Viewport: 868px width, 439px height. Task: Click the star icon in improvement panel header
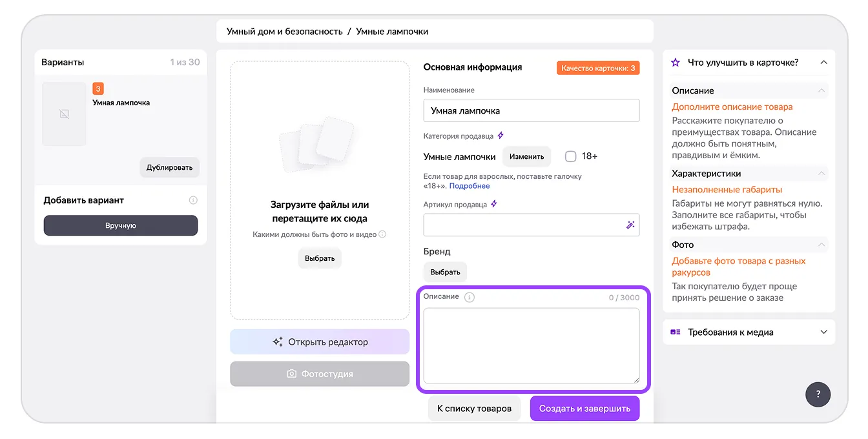(676, 63)
